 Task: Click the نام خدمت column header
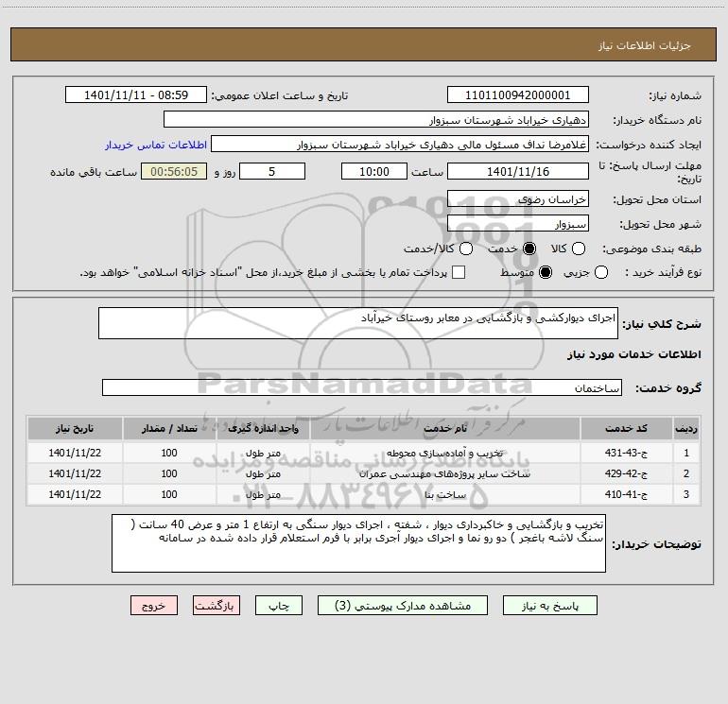444,429
